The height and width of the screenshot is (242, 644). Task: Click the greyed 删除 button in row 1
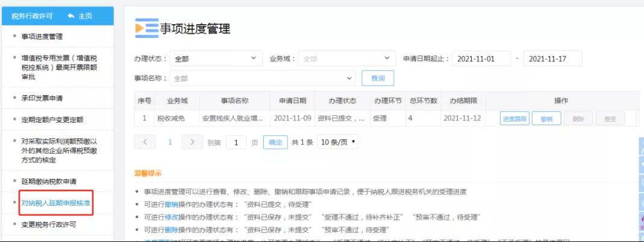578,119
